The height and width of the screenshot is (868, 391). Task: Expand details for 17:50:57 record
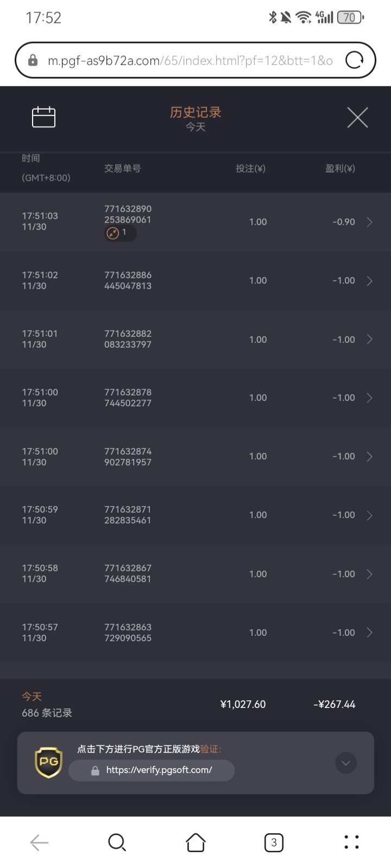tap(369, 633)
